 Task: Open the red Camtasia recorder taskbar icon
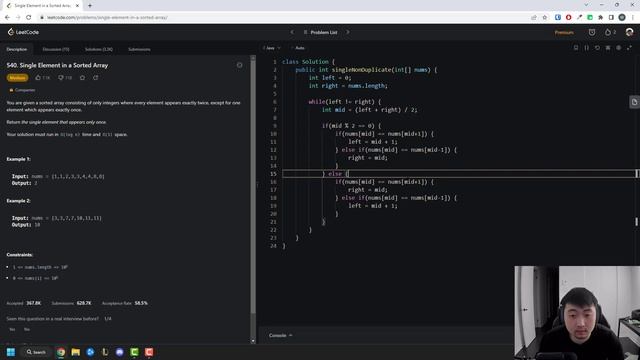pos(149,352)
